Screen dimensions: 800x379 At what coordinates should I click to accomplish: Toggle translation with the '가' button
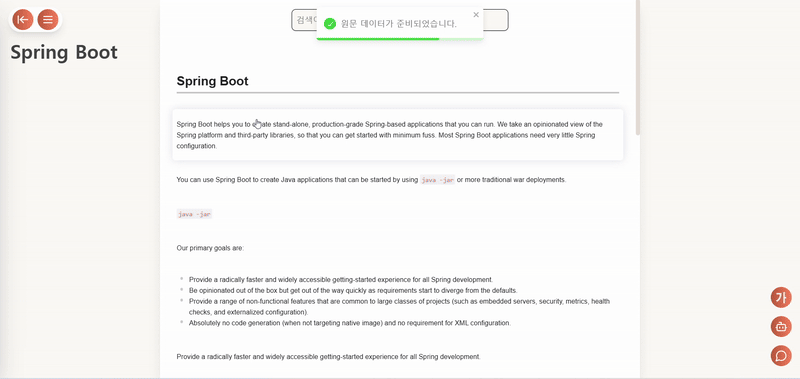[x=781, y=297]
